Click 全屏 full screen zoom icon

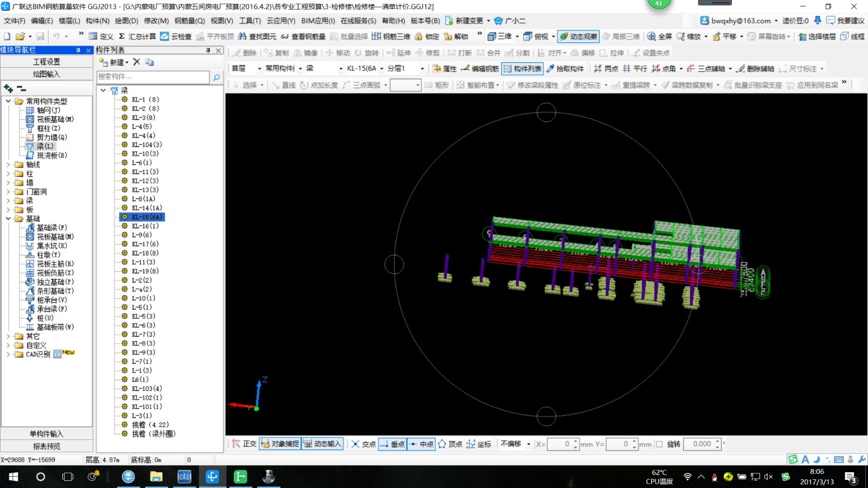click(x=652, y=36)
